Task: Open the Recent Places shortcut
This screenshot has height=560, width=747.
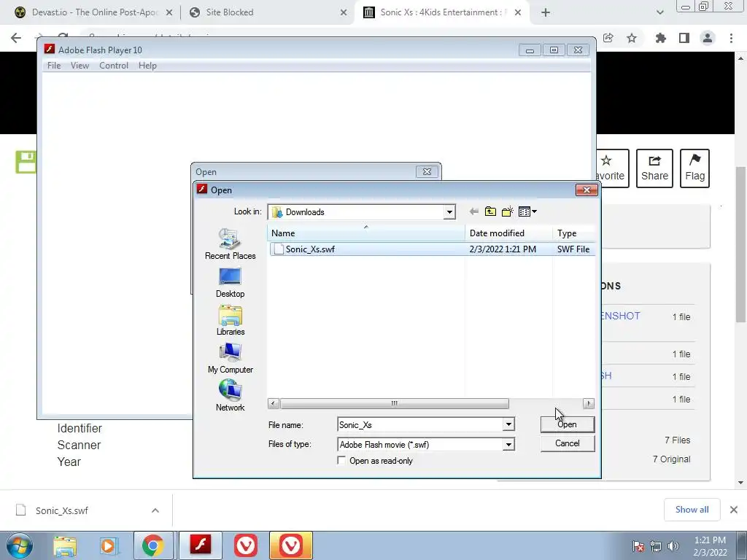Action: coord(230,244)
